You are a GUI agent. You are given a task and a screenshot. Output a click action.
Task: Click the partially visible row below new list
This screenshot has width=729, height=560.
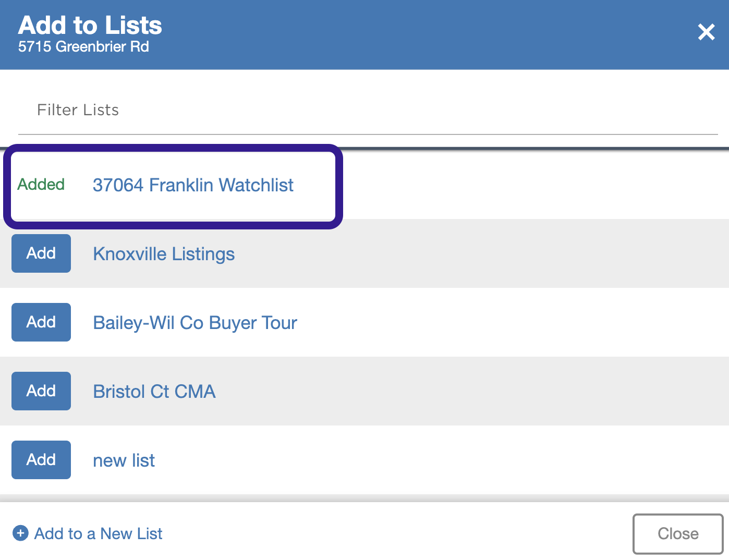(364, 498)
